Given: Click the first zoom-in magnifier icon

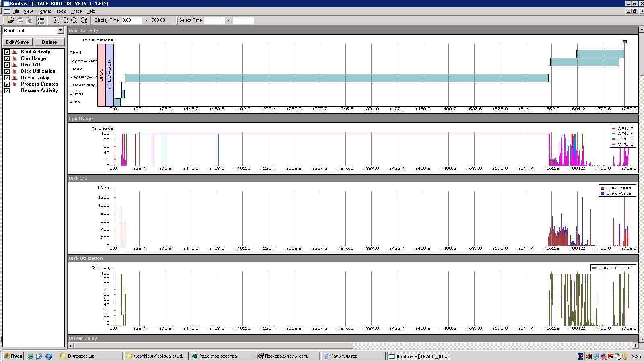Looking at the screenshot, I should click(56, 20).
